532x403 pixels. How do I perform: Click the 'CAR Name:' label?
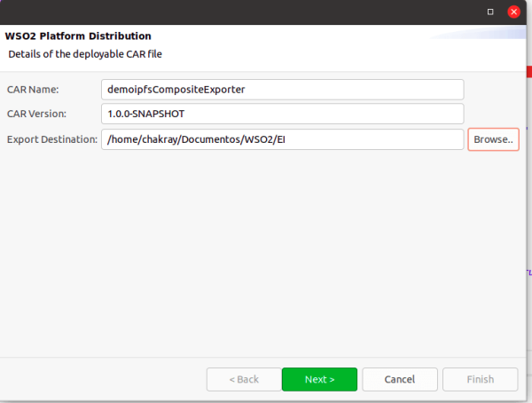(x=33, y=90)
